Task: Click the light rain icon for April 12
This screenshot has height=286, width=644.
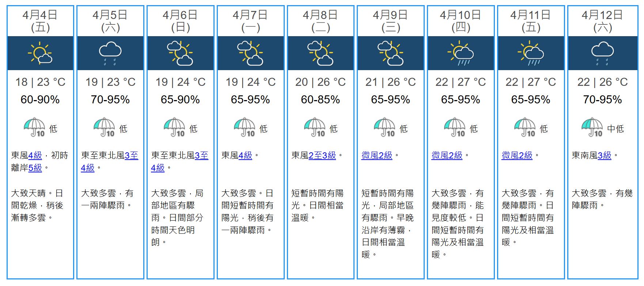Action: pos(602,53)
